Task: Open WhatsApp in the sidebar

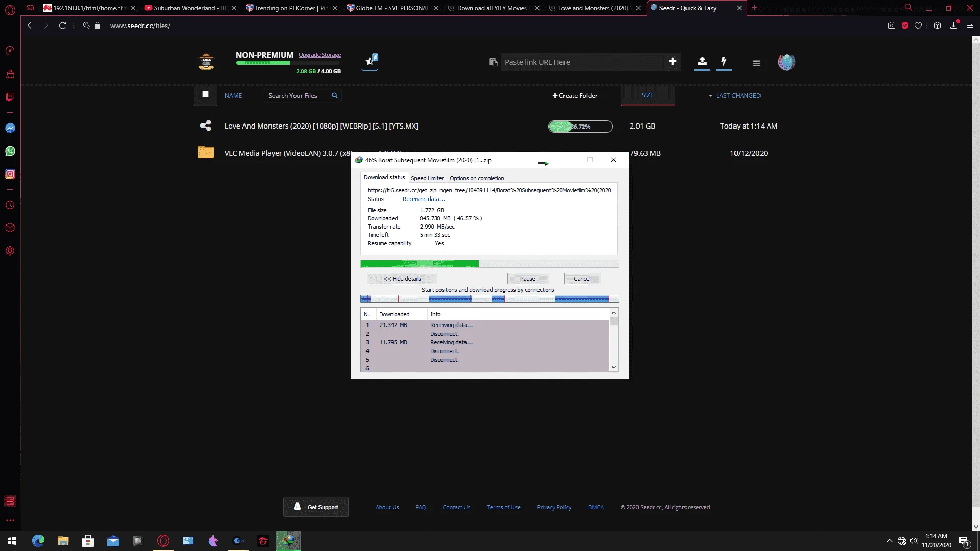Action: [10, 151]
